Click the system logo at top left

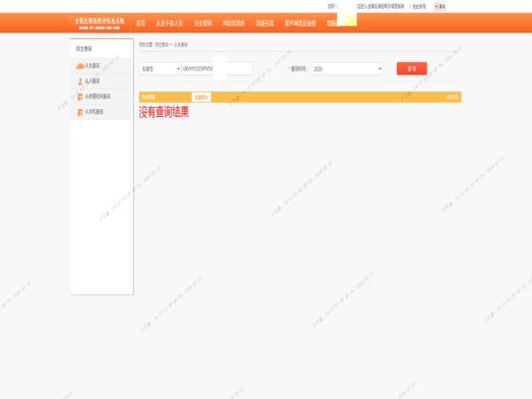tap(99, 22)
